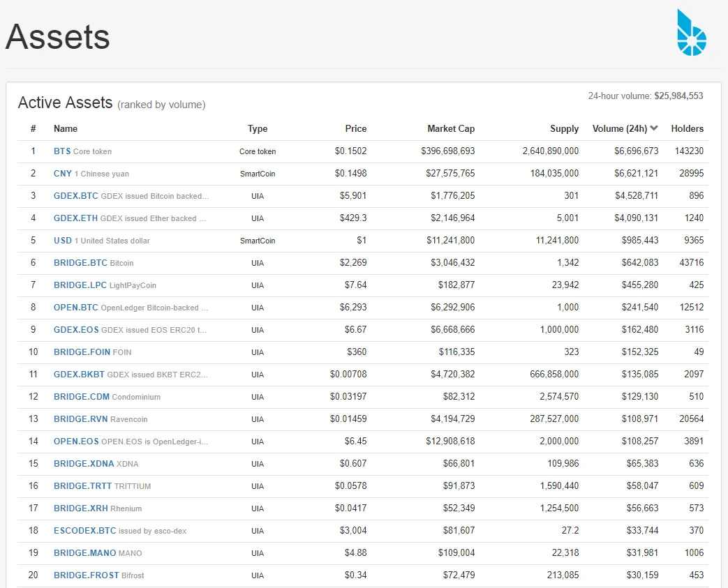Click BTS market cap $396,698,693
The image size is (728, 588).
[x=447, y=151]
